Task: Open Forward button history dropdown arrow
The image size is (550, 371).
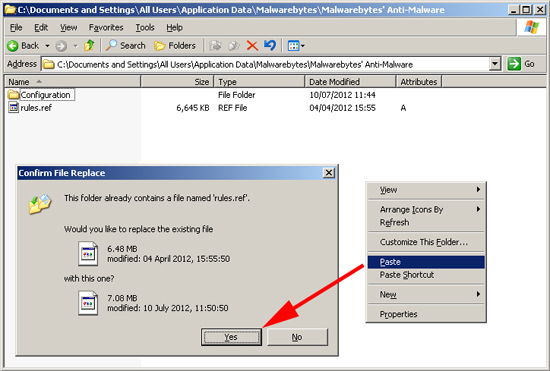Action: coord(75,46)
